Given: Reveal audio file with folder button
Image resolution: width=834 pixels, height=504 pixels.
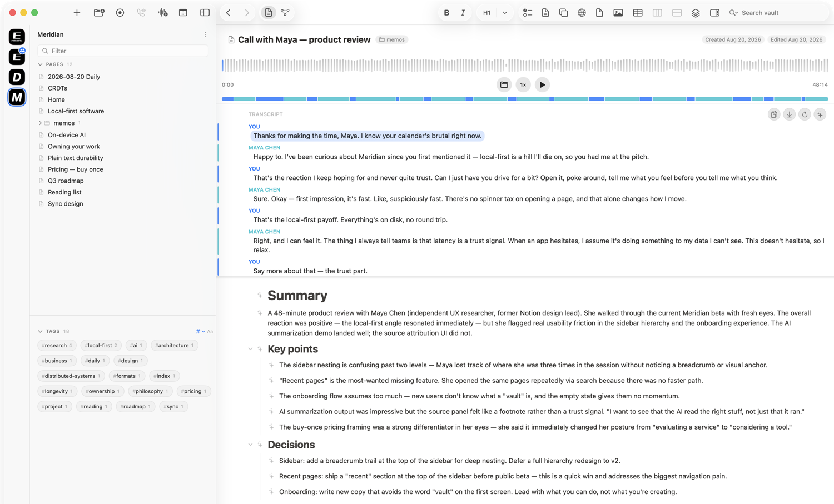Looking at the screenshot, I should coord(504,85).
